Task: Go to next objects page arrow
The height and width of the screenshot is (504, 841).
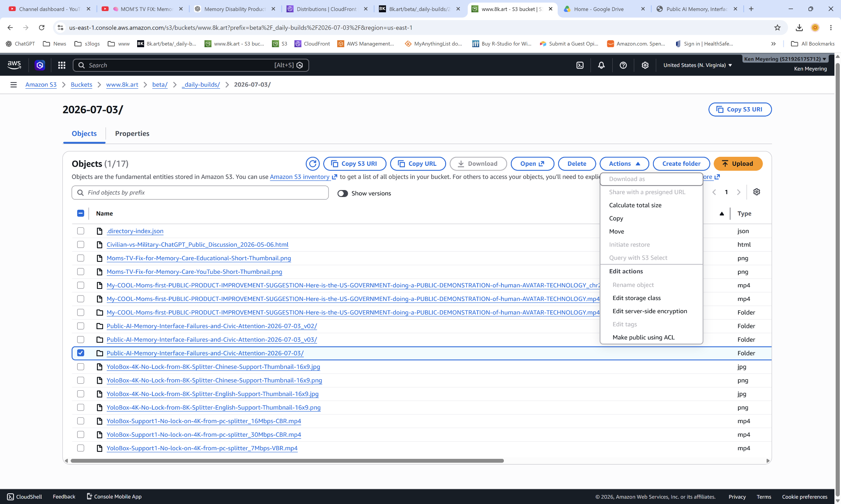Action: [x=739, y=192]
